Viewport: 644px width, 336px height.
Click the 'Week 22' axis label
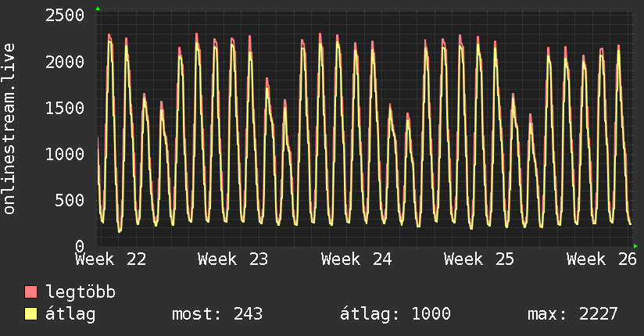click(x=111, y=259)
